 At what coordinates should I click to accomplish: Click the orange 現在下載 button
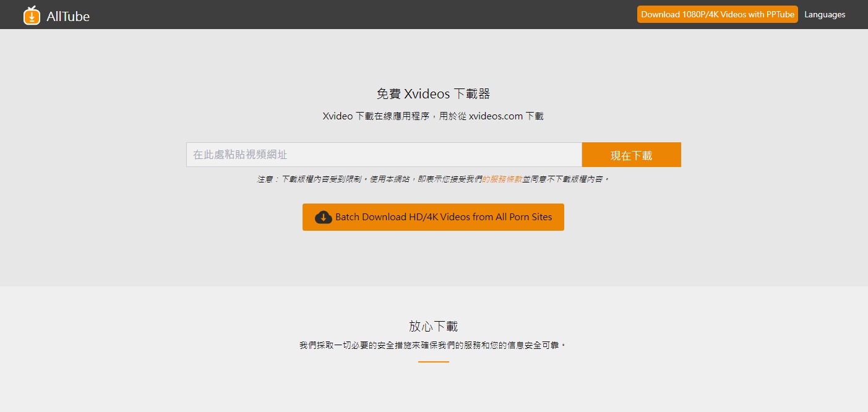pyautogui.click(x=632, y=155)
